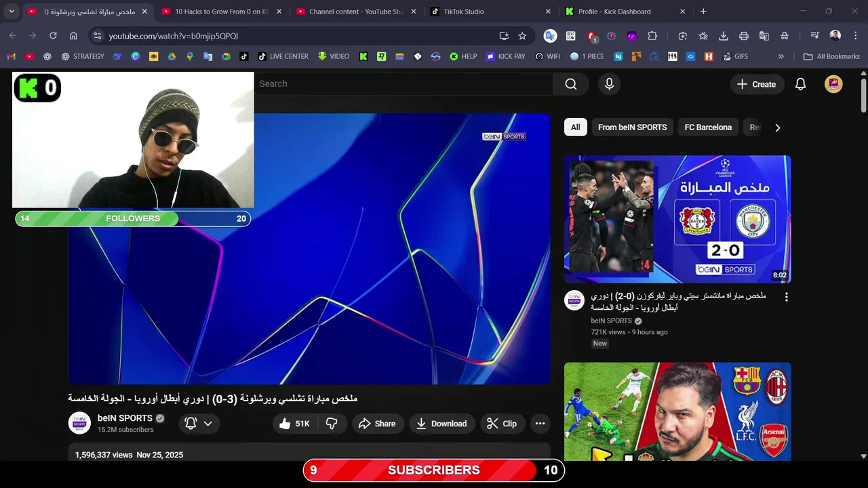The height and width of the screenshot is (488, 868).
Task: Toggle the subscription notification bell
Action: pyautogui.click(x=191, y=424)
